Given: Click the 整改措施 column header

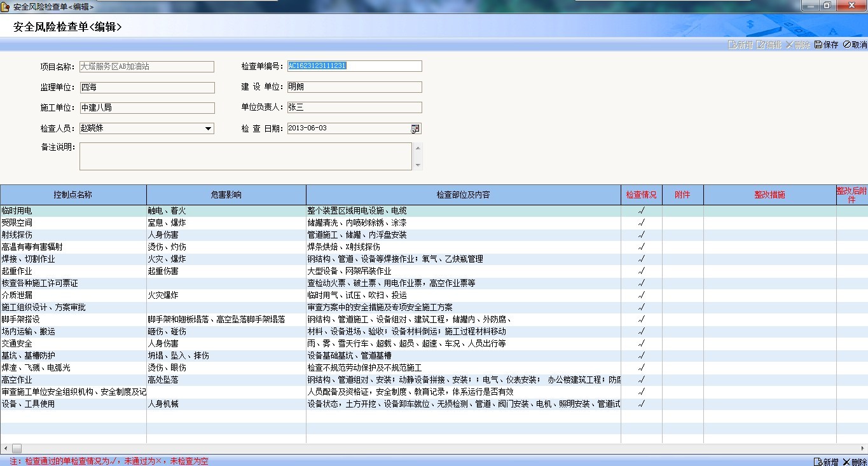Looking at the screenshot, I should pyautogui.click(x=769, y=195).
